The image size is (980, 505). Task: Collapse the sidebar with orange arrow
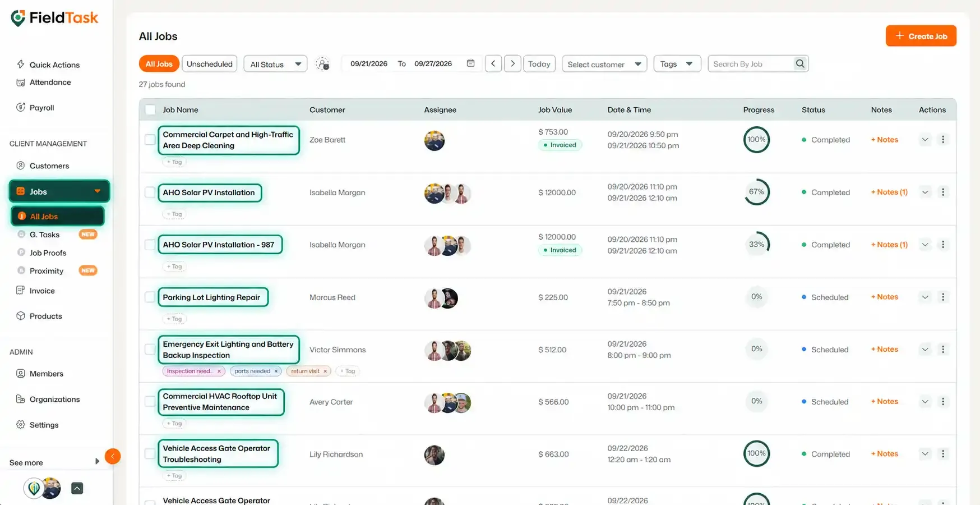coord(113,456)
